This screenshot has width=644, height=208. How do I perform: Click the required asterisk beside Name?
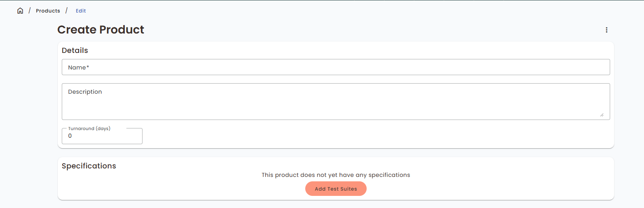88,67
